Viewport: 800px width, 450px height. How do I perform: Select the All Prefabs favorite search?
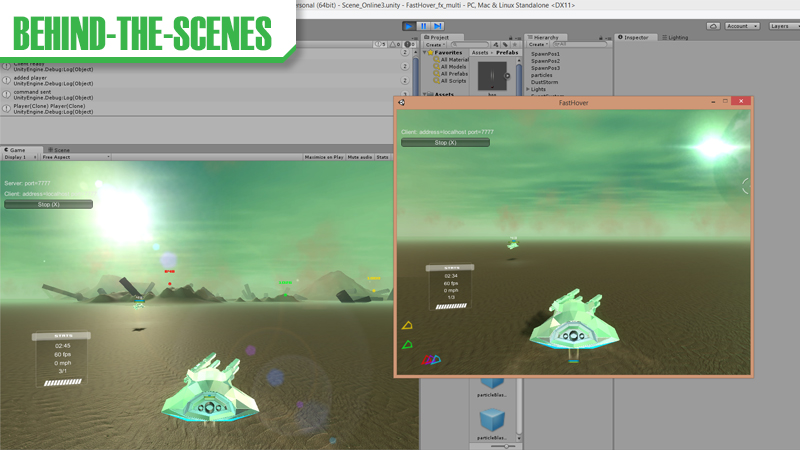tap(455, 73)
